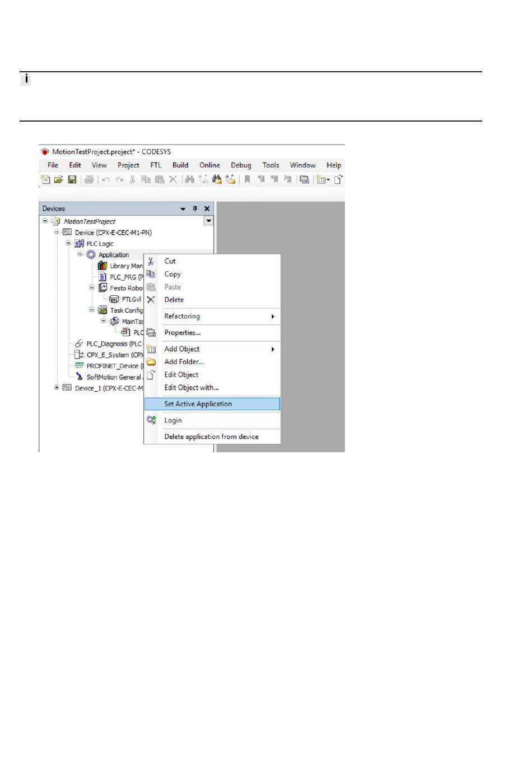Collapse the PLC Logic node
532x770 pixels.
coord(68,243)
